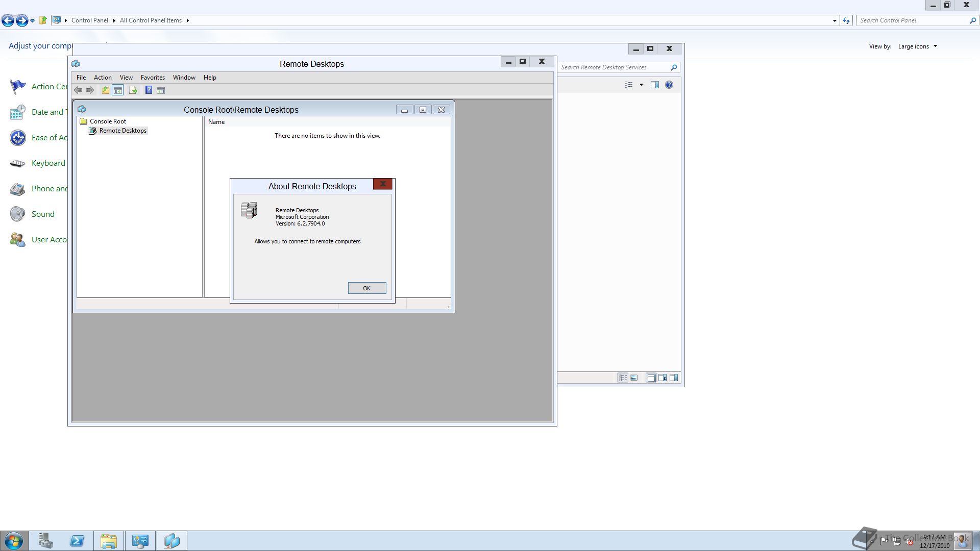Click search magnifier in Remote Desktop Services
This screenshot has height=551, width=980.
[x=674, y=67]
